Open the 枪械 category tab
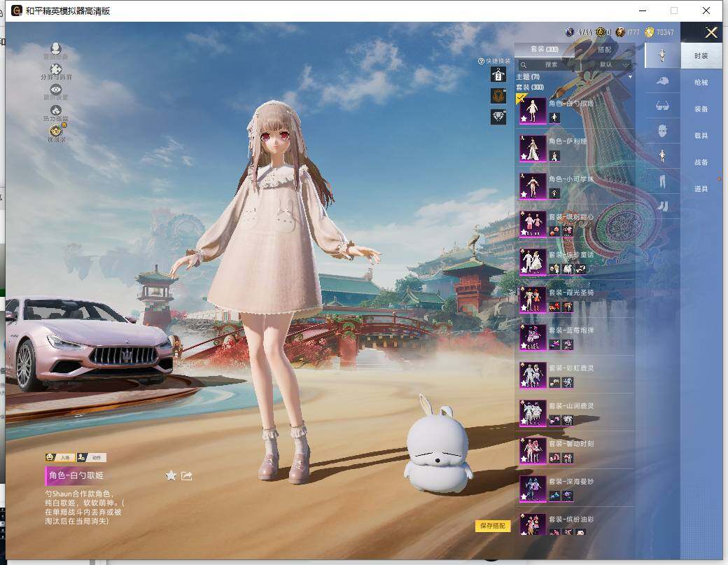 coord(701,83)
